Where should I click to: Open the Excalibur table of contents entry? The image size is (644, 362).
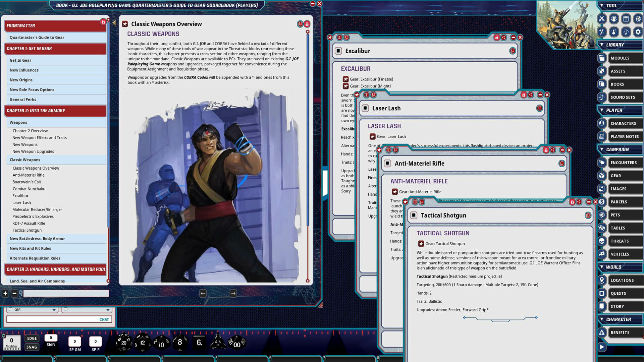coord(20,195)
